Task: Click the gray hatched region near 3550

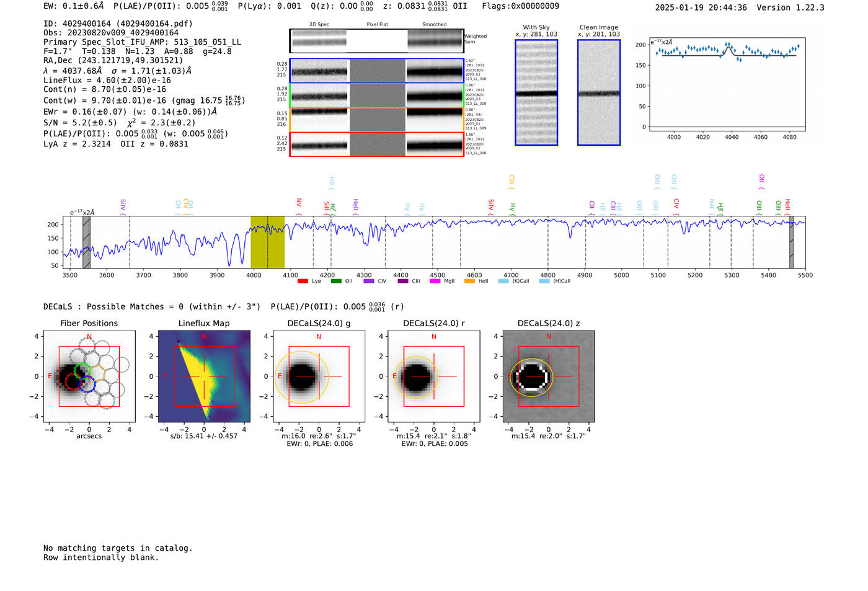Action: [x=86, y=242]
